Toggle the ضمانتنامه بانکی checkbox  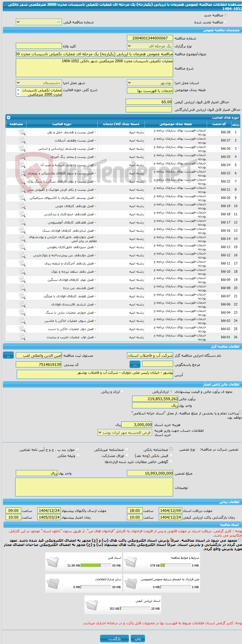click(x=171, y=449)
